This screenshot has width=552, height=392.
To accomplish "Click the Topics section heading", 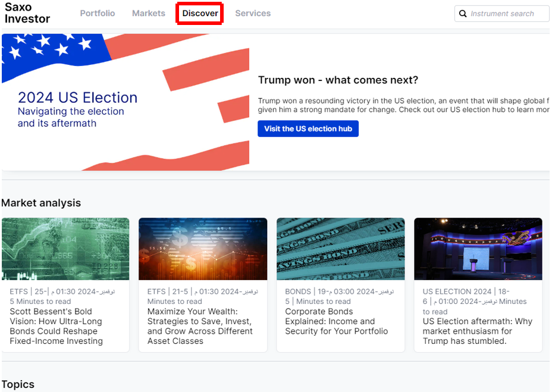I will click(x=18, y=384).
